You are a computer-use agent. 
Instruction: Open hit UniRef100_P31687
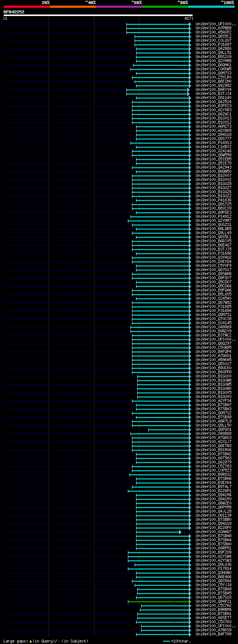(213, 44)
